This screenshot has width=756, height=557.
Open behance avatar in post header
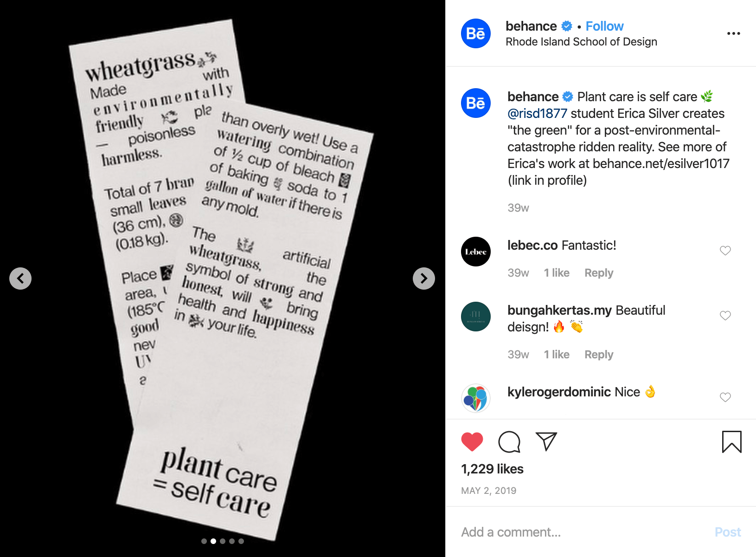pos(476,33)
